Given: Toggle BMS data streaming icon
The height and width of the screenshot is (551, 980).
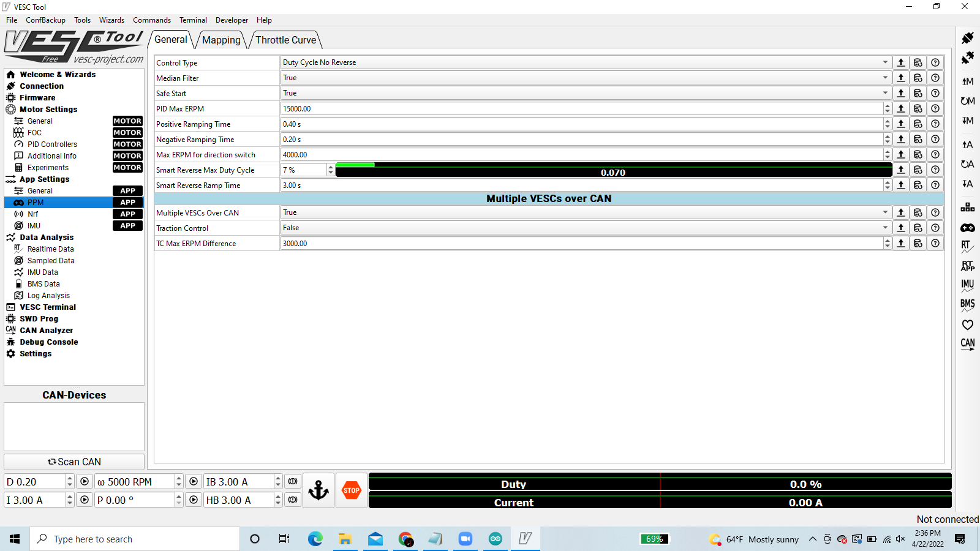Looking at the screenshot, I should [x=968, y=305].
